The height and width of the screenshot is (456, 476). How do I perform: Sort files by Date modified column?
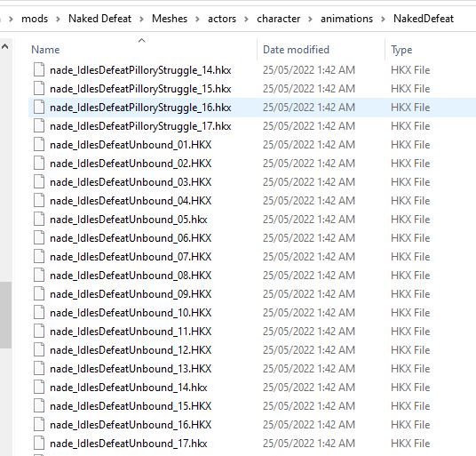[296, 50]
